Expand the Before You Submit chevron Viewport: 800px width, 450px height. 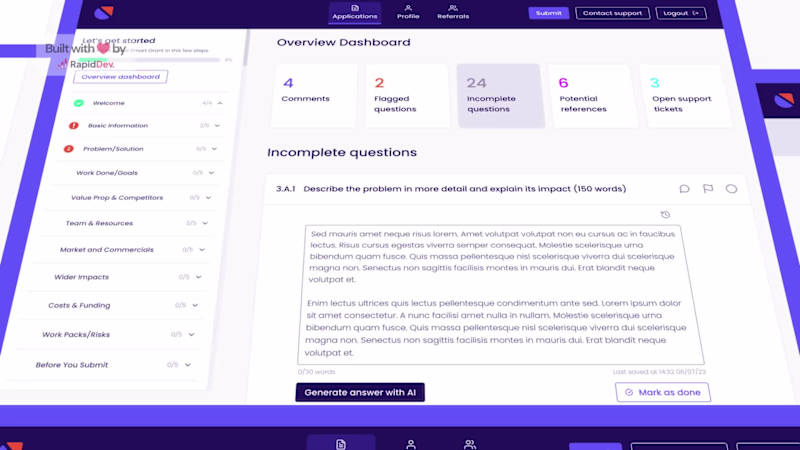188,365
